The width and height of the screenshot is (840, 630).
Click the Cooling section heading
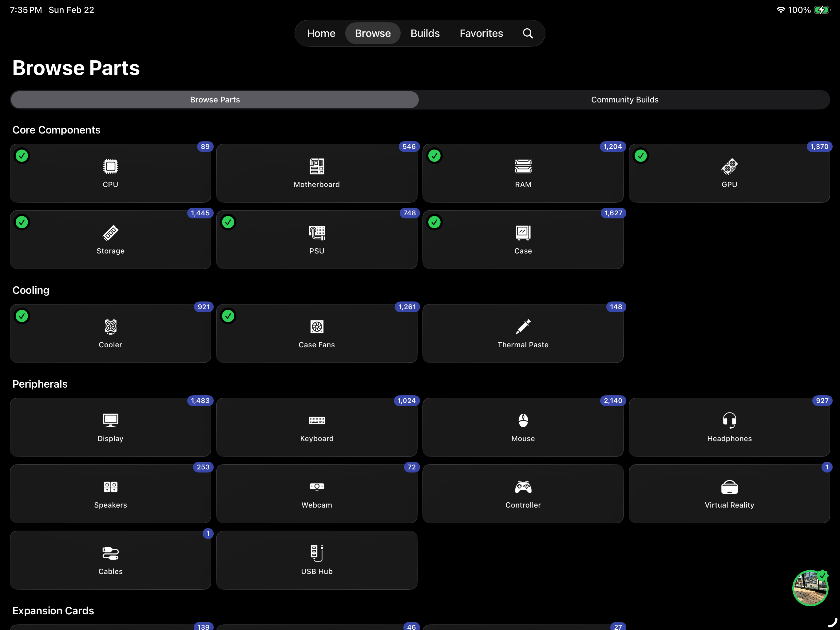[31, 290]
